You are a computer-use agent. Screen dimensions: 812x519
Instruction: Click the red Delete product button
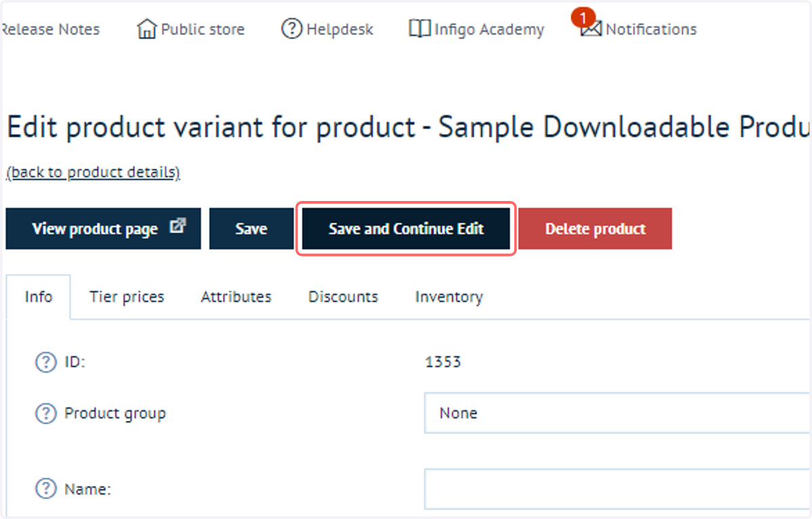point(595,229)
